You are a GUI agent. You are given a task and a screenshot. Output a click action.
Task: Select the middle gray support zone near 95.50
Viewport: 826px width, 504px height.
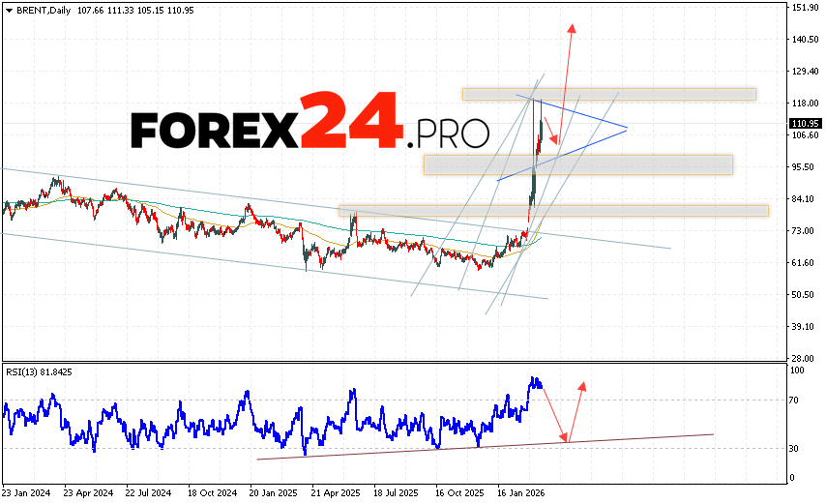(577, 164)
